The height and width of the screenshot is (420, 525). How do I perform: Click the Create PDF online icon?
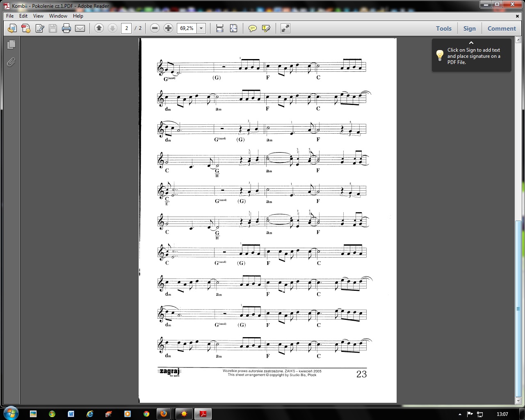click(x=26, y=28)
